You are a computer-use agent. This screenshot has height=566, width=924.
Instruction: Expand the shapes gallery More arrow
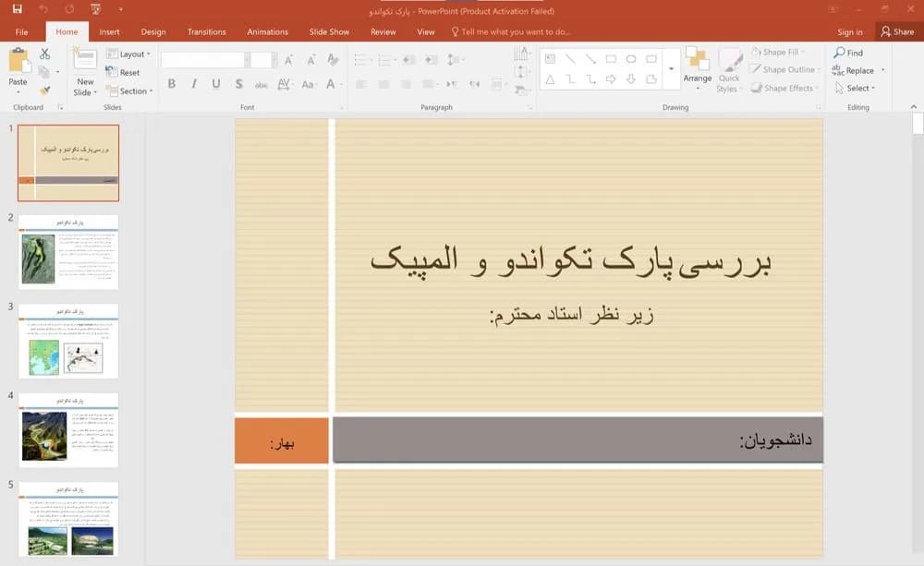671,69
